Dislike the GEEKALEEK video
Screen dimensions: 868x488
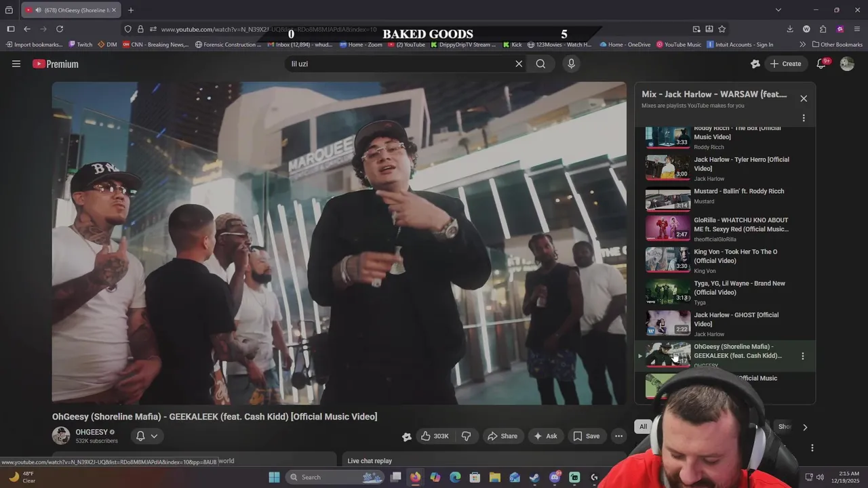tap(467, 436)
